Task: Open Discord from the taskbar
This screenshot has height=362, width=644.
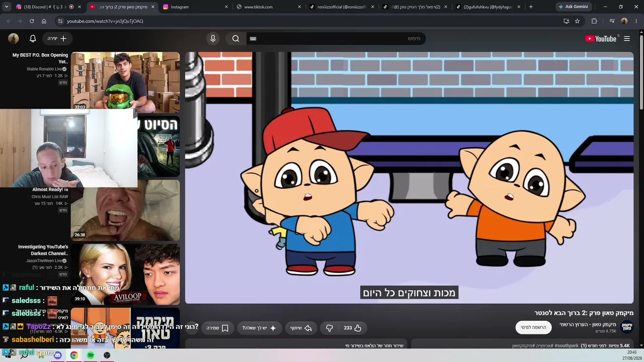Action: point(58,355)
